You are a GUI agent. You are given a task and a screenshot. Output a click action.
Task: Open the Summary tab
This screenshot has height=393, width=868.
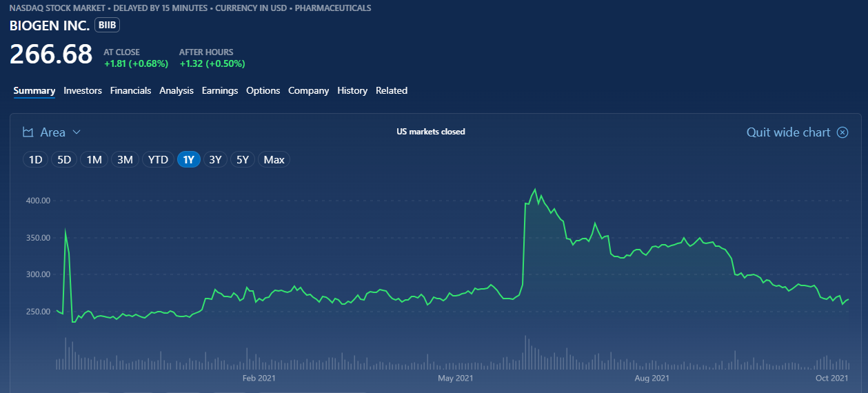pyautogui.click(x=34, y=90)
